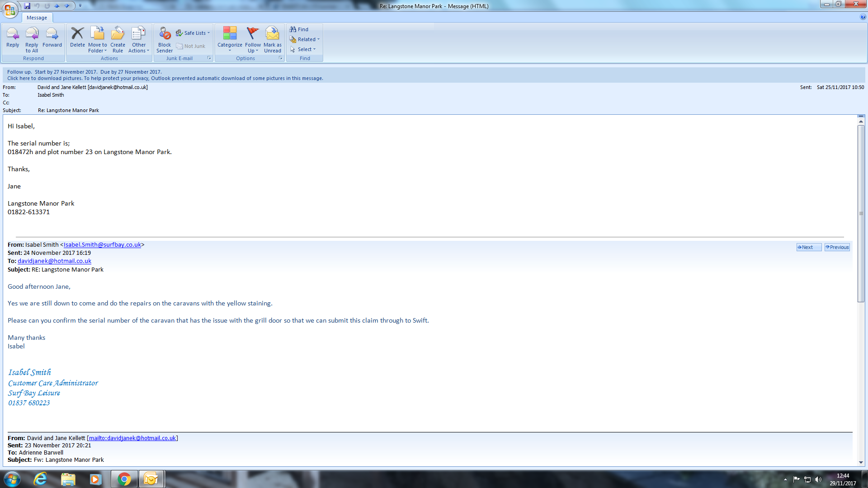Expand the Follow Up flag menu

tap(253, 38)
